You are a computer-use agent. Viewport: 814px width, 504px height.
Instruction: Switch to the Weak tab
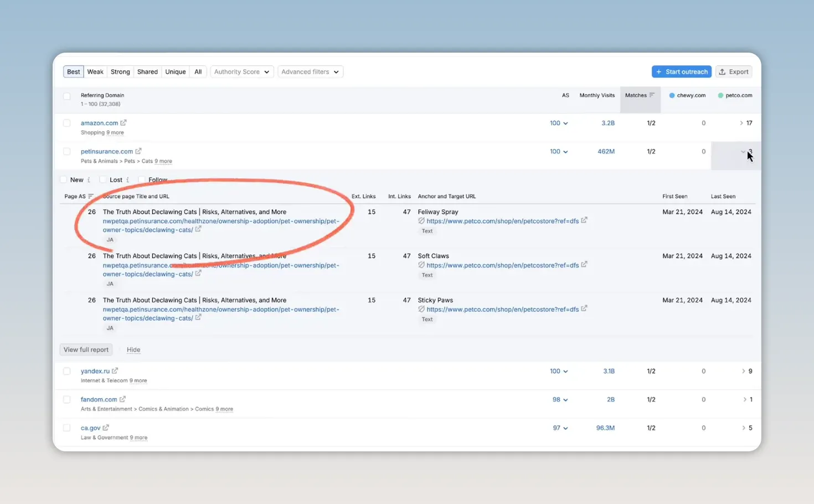(x=95, y=71)
